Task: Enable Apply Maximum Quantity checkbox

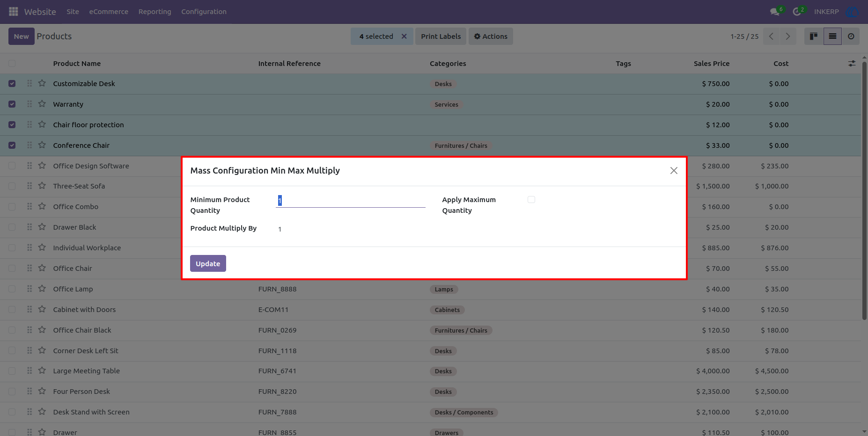Action: tap(531, 200)
